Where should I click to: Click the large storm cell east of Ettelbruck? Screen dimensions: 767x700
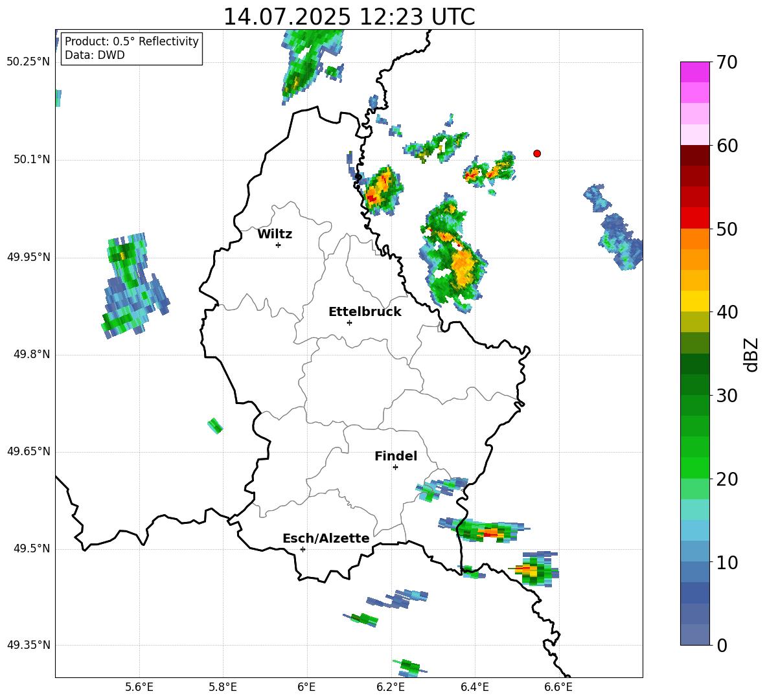tap(452, 254)
